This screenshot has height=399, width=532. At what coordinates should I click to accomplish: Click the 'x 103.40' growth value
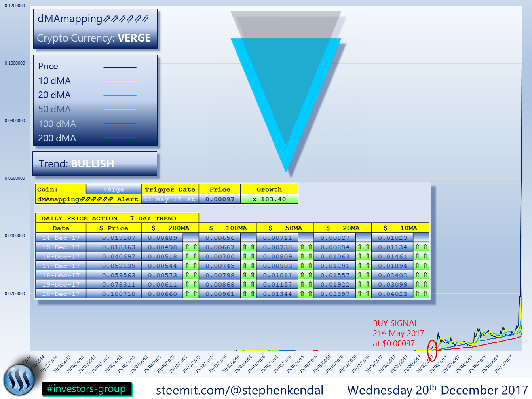[269, 199]
